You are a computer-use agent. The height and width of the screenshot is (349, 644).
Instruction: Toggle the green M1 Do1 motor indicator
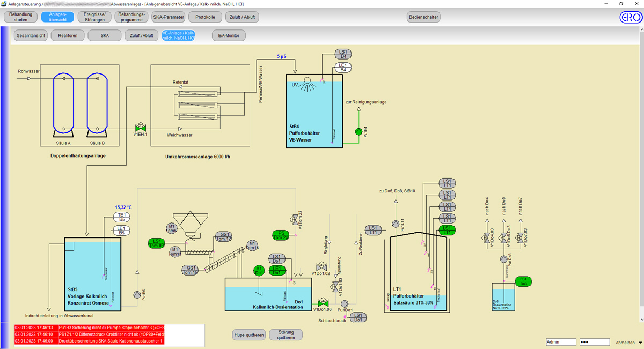point(259,271)
